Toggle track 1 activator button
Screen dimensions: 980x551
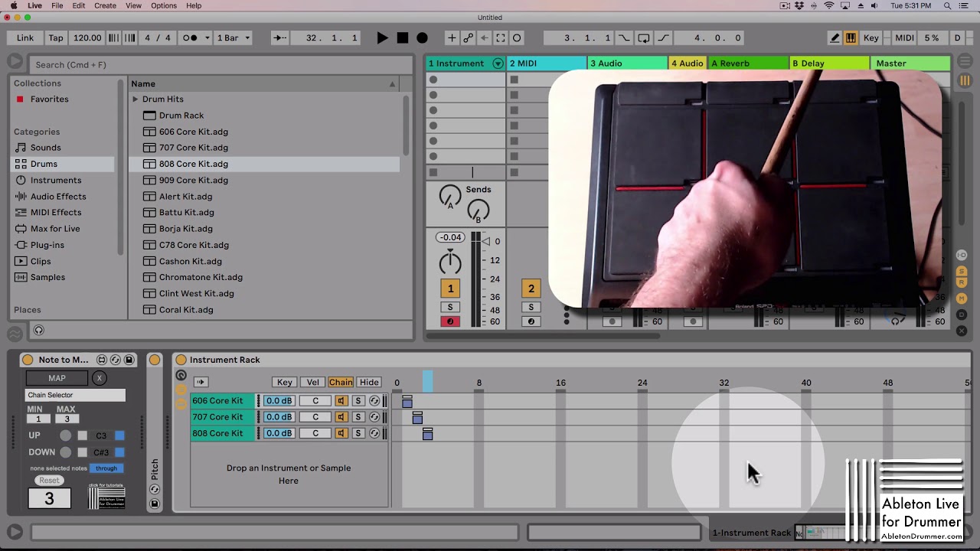pos(450,289)
